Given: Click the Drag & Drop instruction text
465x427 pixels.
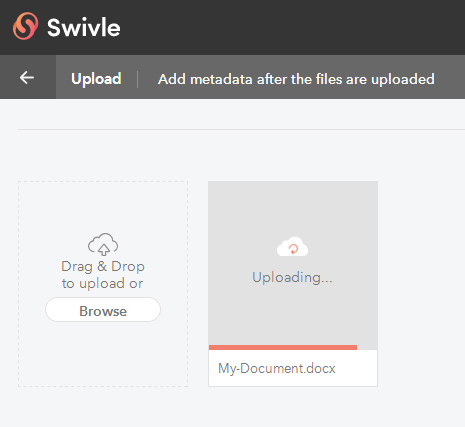Looking at the screenshot, I should [x=103, y=275].
